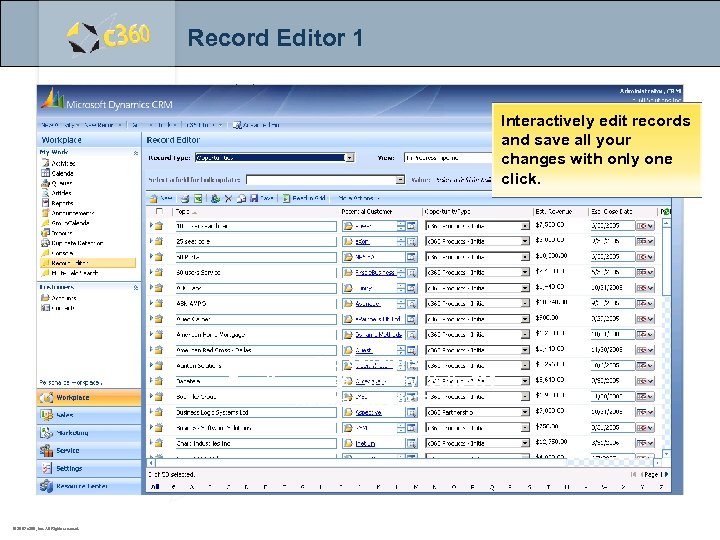Image resolution: width=720 pixels, height=540 pixels.
Task: Click the Advanced Find toolbar icon
Action: click(x=237, y=125)
